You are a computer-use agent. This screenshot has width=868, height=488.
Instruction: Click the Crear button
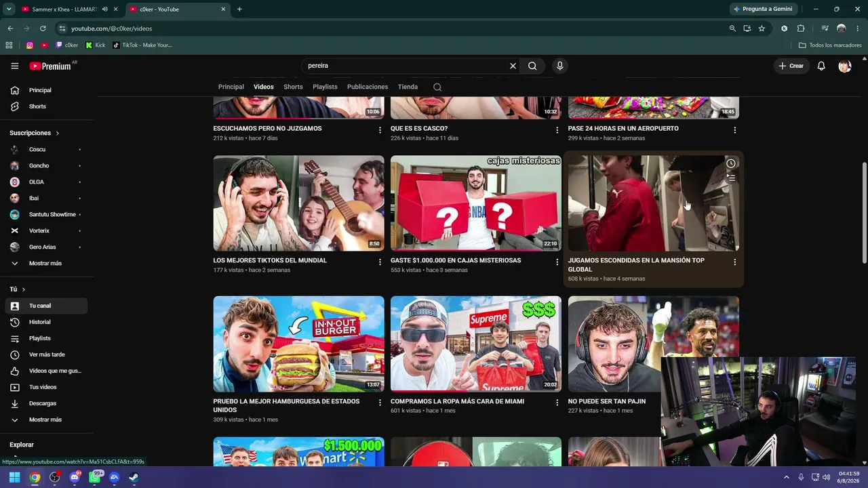[x=791, y=66]
